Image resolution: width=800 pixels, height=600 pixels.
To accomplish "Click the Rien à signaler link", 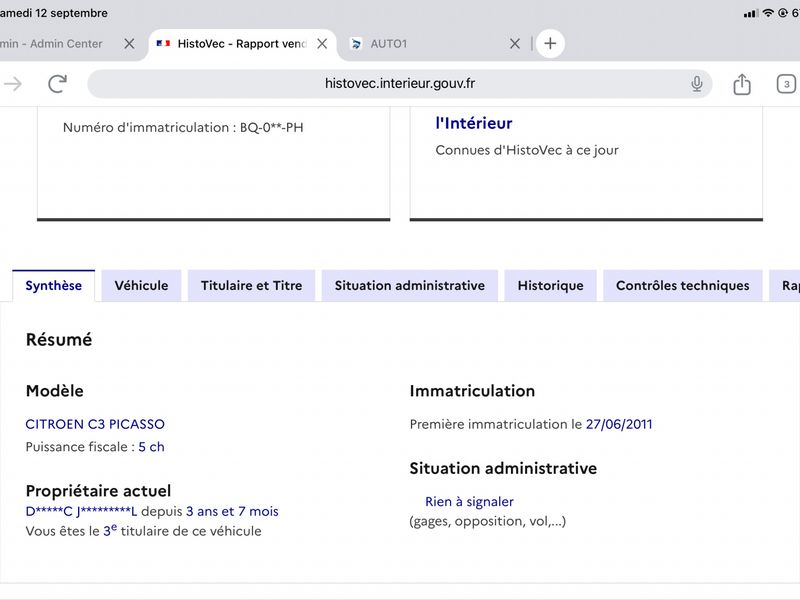I will [469, 502].
